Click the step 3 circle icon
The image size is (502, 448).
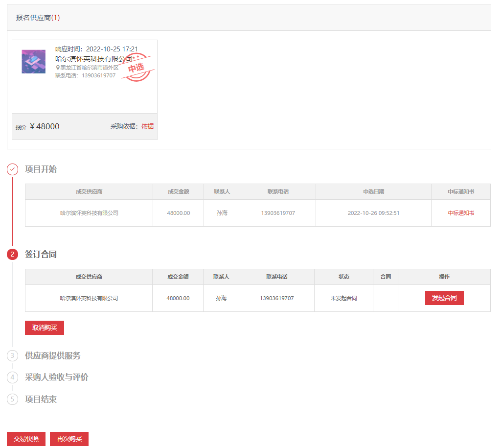click(x=12, y=356)
